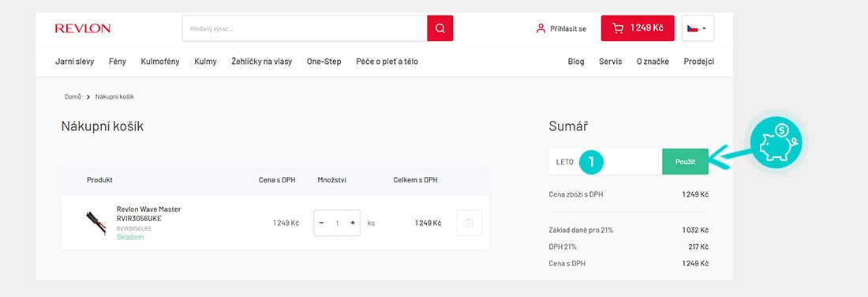The height and width of the screenshot is (297, 868).
Task: Open the O značce page
Action: 653,62
